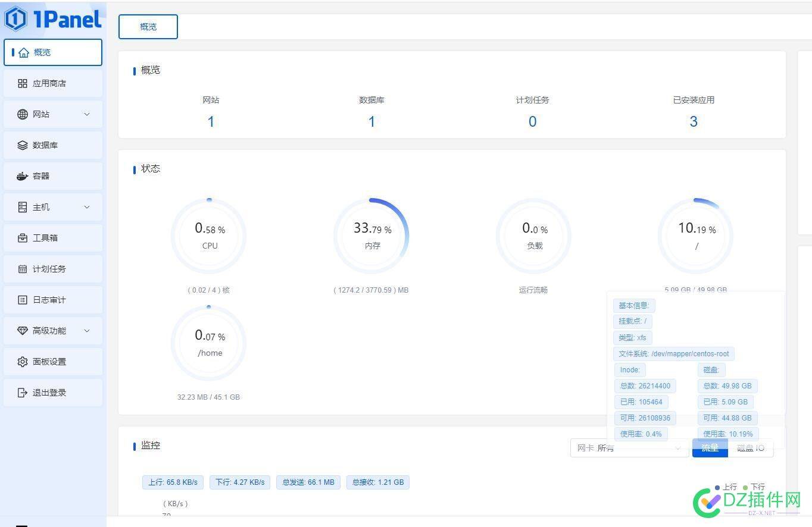Click the 上行: 65.8 KB/s tag
812x527 pixels.
pos(173,482)
